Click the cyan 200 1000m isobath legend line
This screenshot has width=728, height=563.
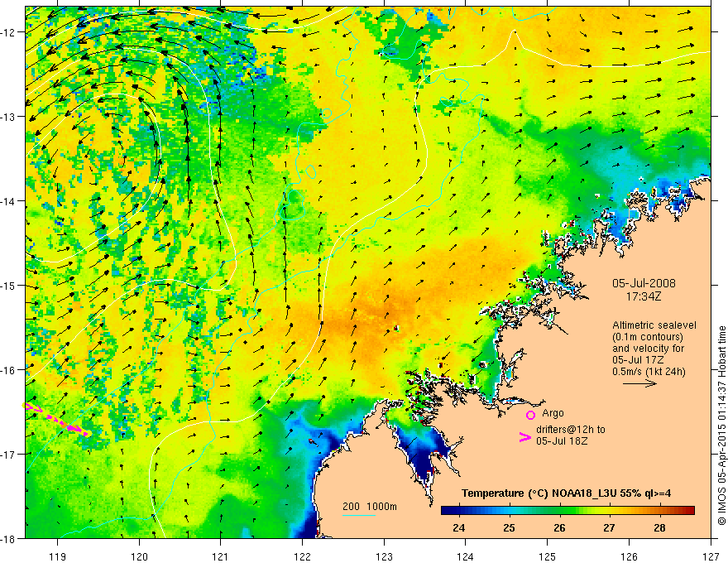click(x=359, y=515)
